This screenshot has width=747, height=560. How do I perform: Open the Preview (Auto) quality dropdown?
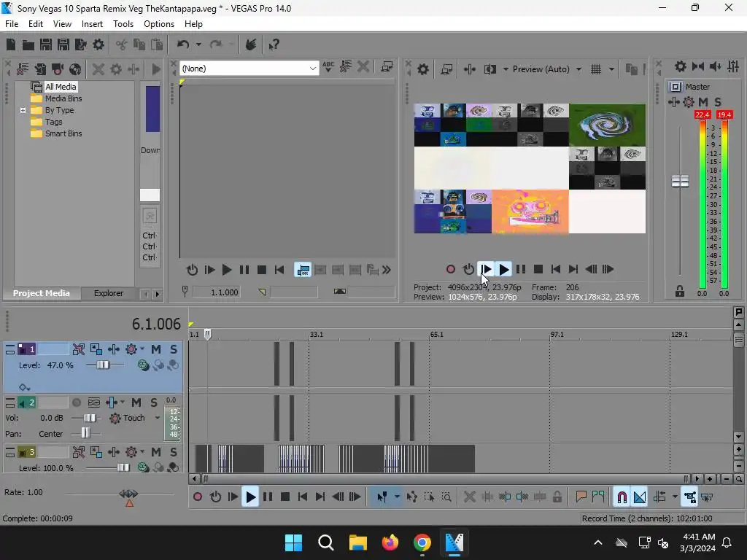tap(578, 69)
